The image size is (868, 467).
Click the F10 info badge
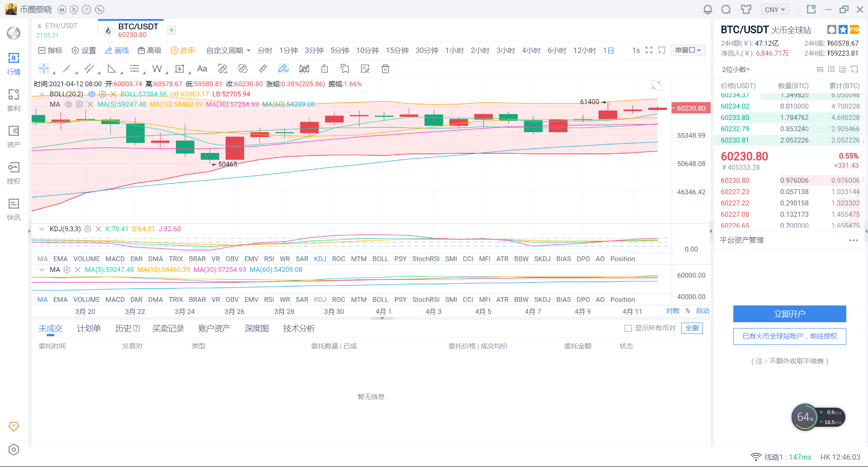point(854,29)
